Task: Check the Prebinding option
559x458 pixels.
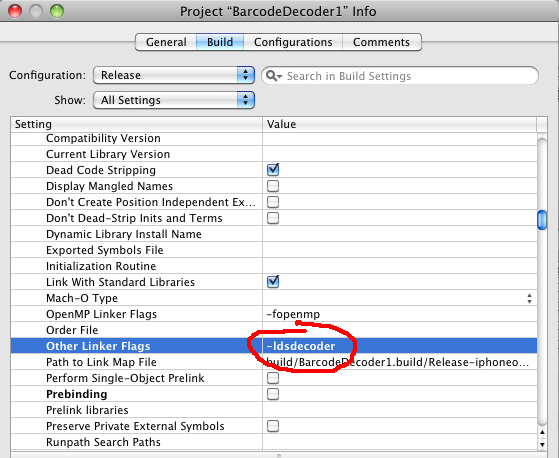Action: (x=273, y=394)
